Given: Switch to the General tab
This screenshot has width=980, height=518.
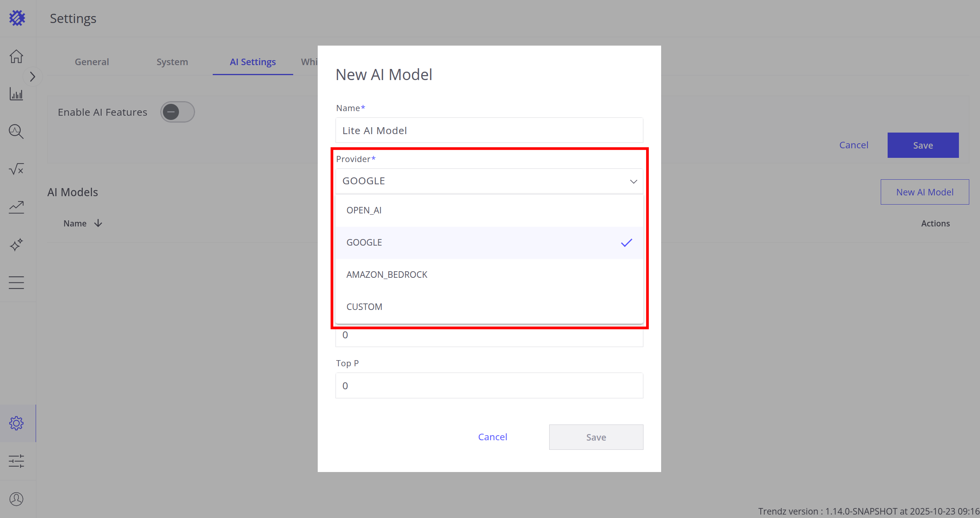Looking at the screenshot, I should 92,62.
